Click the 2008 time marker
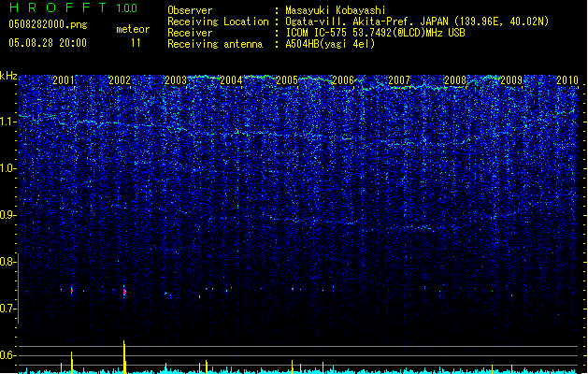The width and height of the screenshot is (588, 374). [455, 80]
